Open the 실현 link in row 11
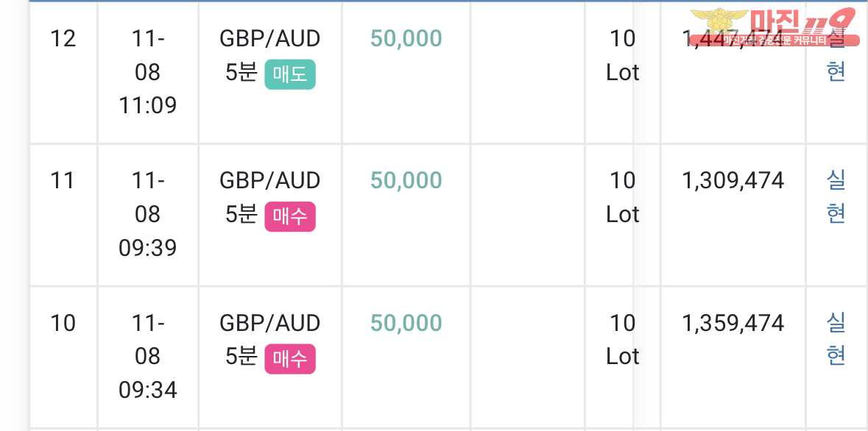 836,197
